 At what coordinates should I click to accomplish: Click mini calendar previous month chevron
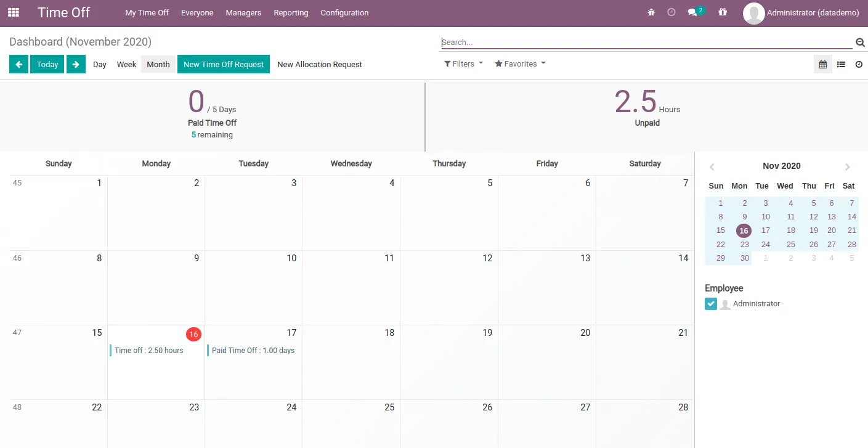712,166
